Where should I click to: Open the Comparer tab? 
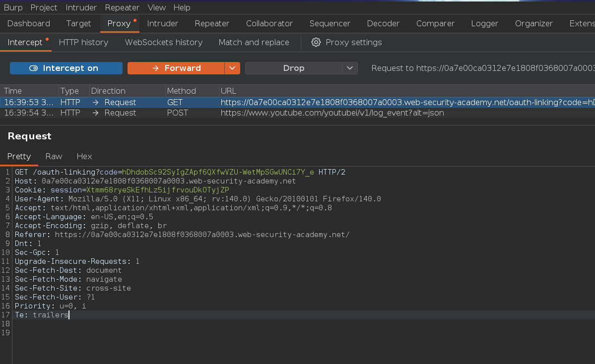point(435,23)
